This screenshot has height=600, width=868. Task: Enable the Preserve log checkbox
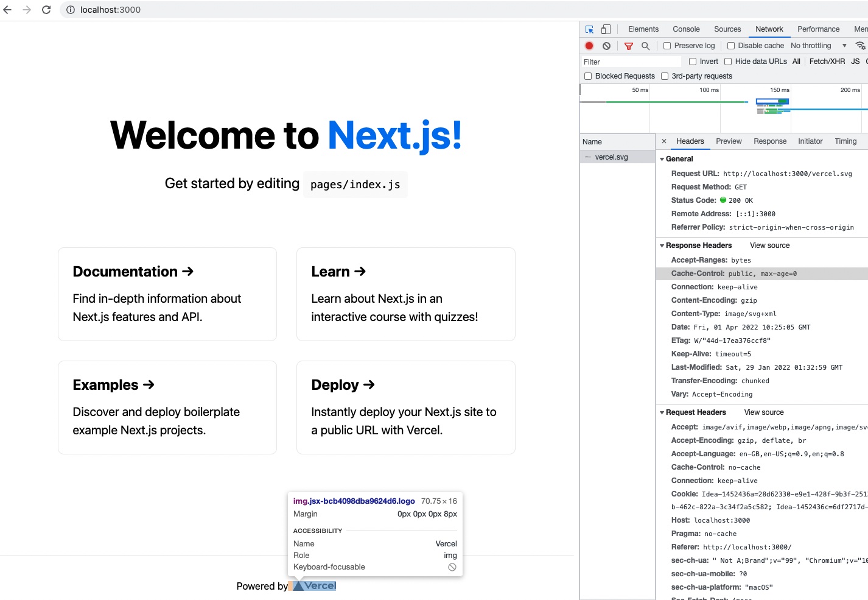[667, 46]
